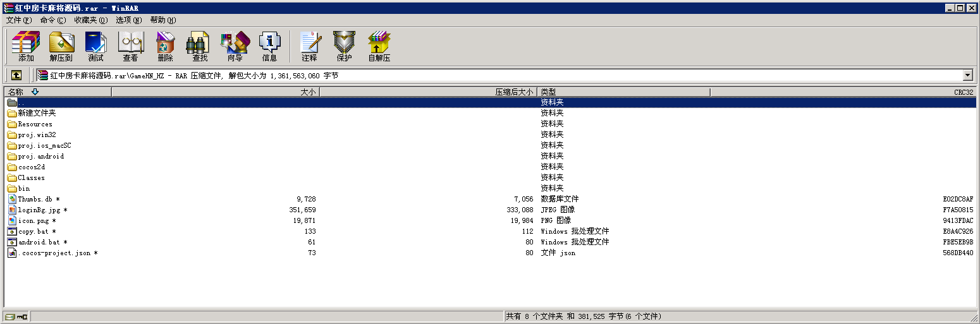The height and width of the screenshot is (324, 980).
Task: Open the 选项(N) menu
Action: pos(128,20)
